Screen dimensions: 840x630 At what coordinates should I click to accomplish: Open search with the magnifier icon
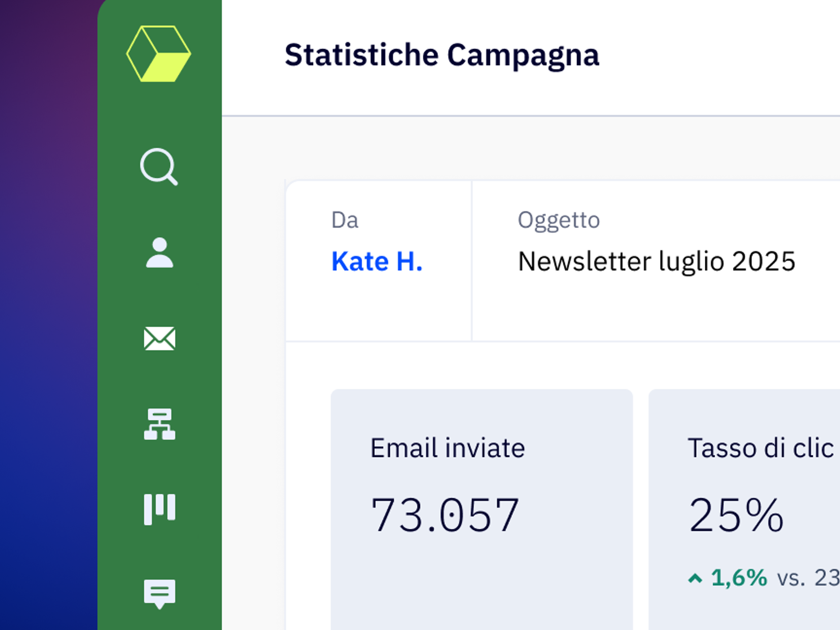(x=158, y=166)
